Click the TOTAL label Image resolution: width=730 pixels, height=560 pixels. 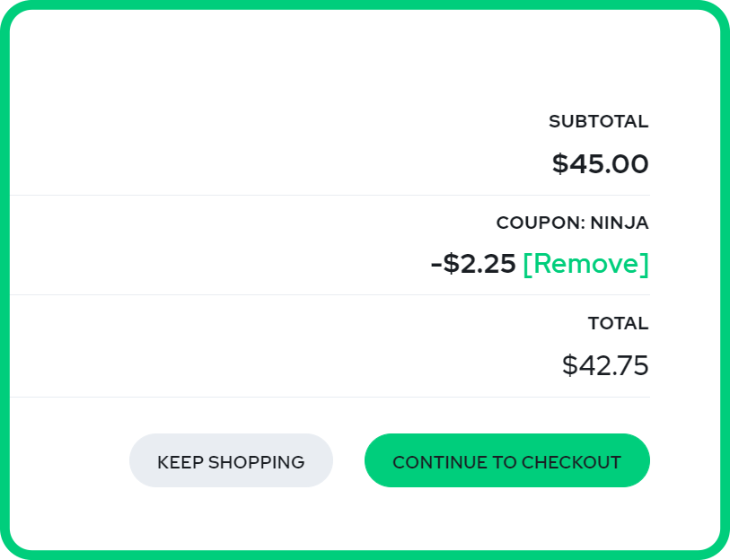pos(618,323)
